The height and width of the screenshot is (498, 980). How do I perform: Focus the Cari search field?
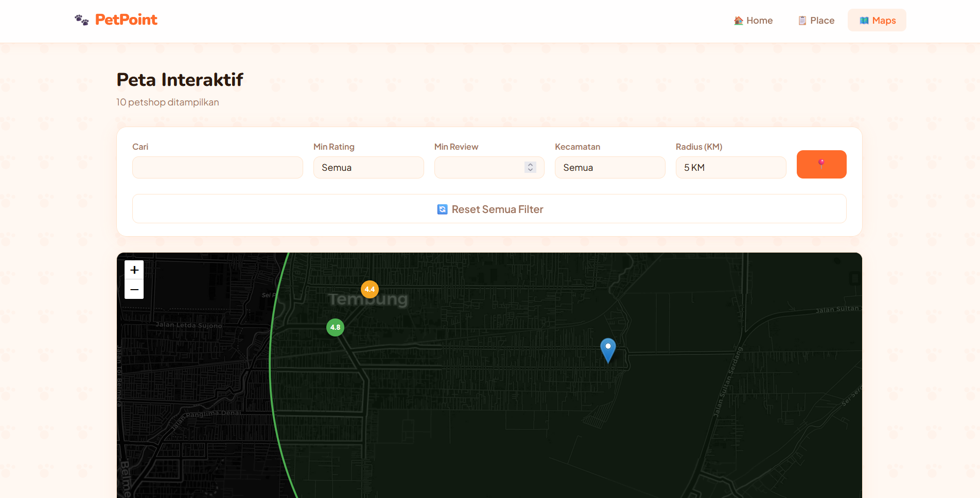[218, 168]
